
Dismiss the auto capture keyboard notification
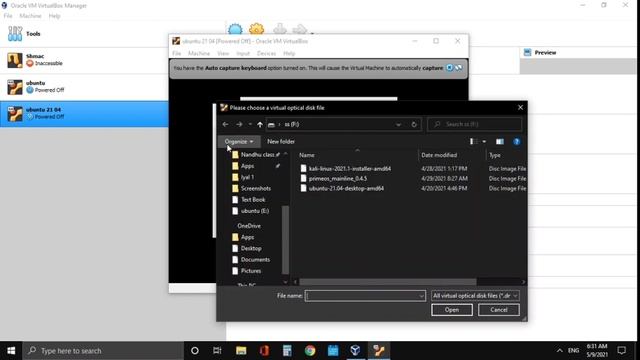click(449, 68)
